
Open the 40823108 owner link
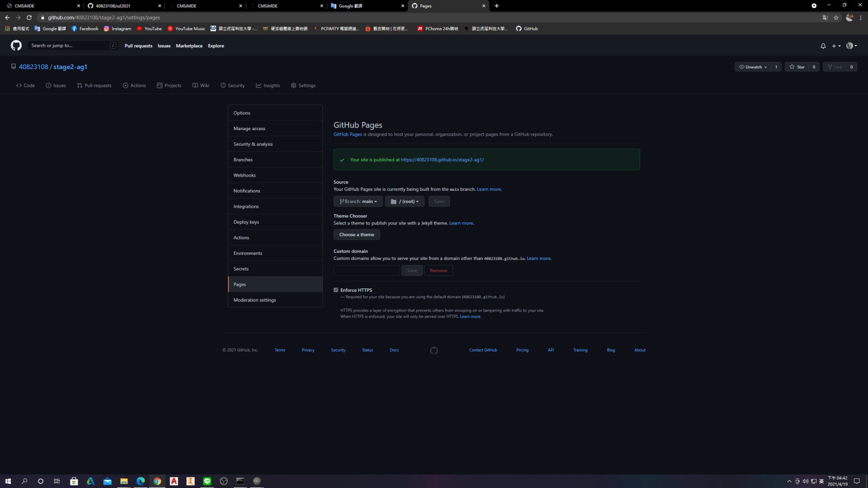coord(33,67)
